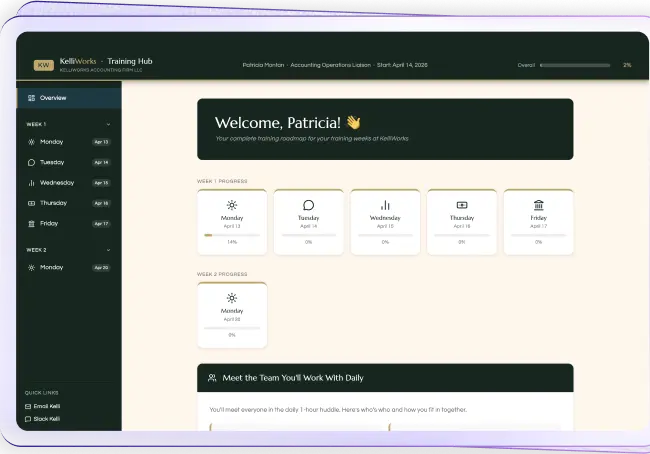Image resolution: width=650 pixels, height=454 pixels.
Task: Collapse the Week 2 section chevron
Action: 108,250
